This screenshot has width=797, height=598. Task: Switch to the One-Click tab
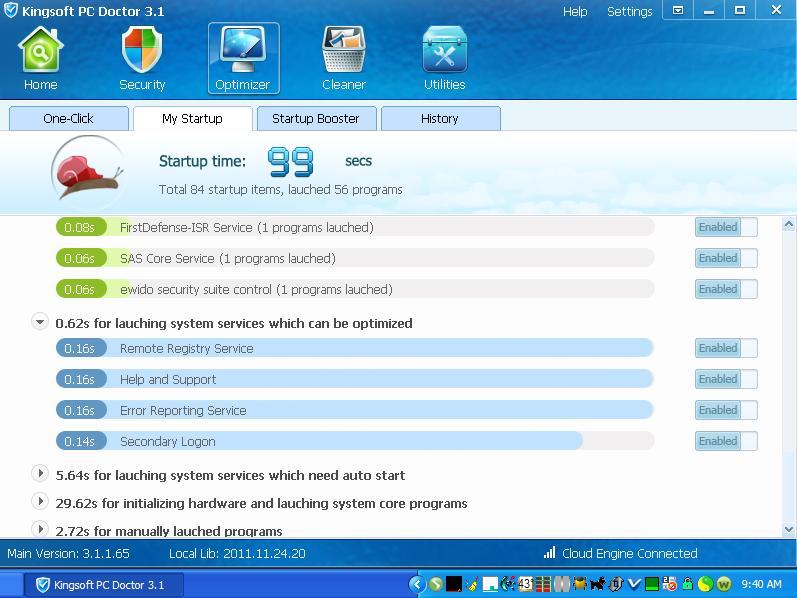pyautogui.click(x=68, y=118)
